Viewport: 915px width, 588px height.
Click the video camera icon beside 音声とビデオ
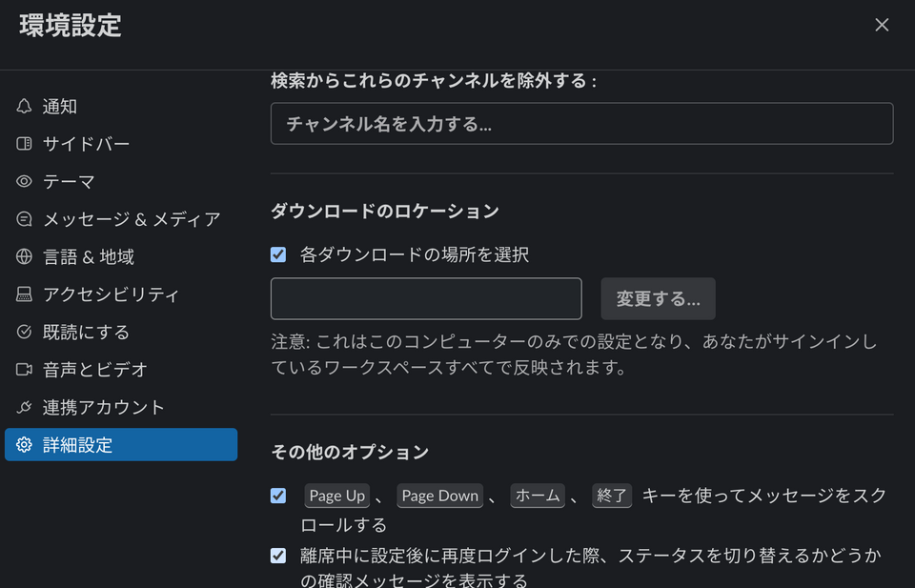[x=24, y=369]
